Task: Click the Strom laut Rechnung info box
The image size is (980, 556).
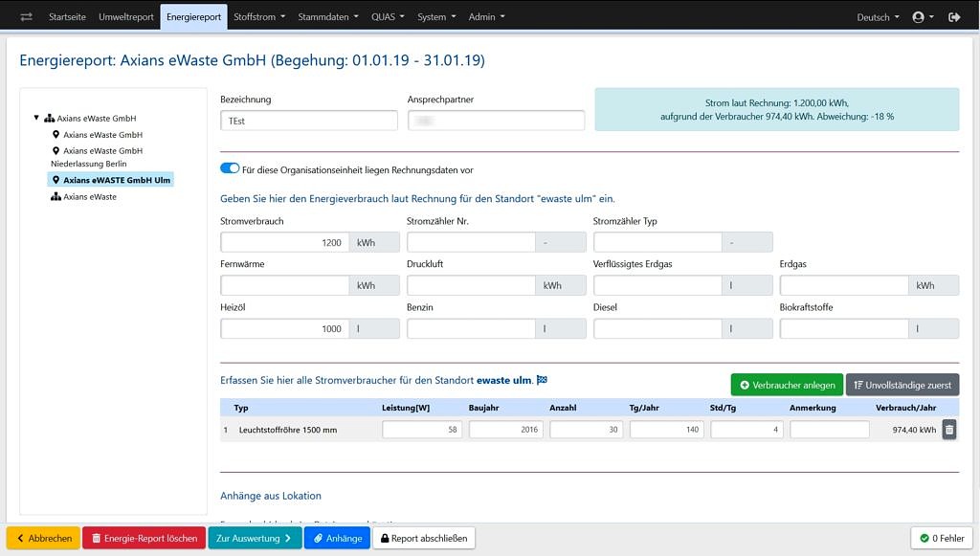Action: pyautogui.click(x=777, y=109)
